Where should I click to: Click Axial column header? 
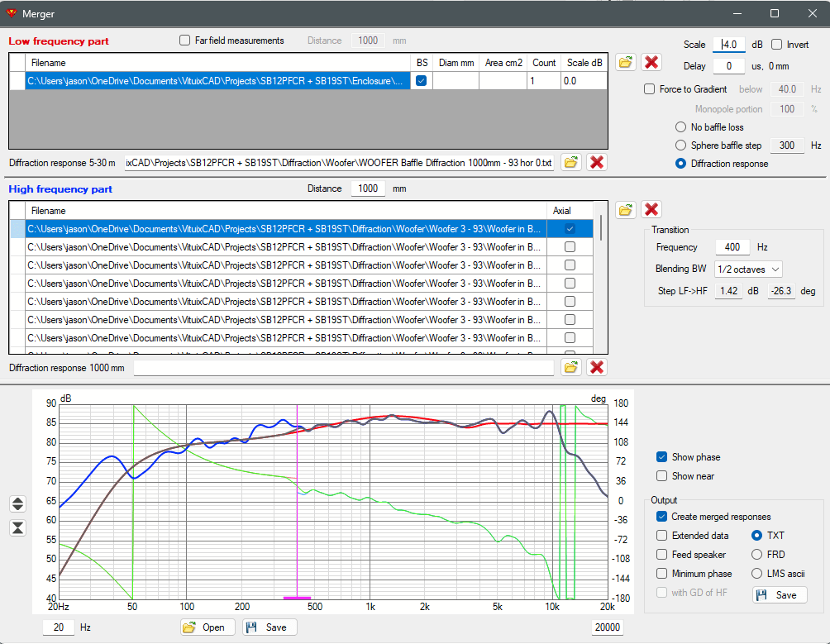click(x=570, y=211)
